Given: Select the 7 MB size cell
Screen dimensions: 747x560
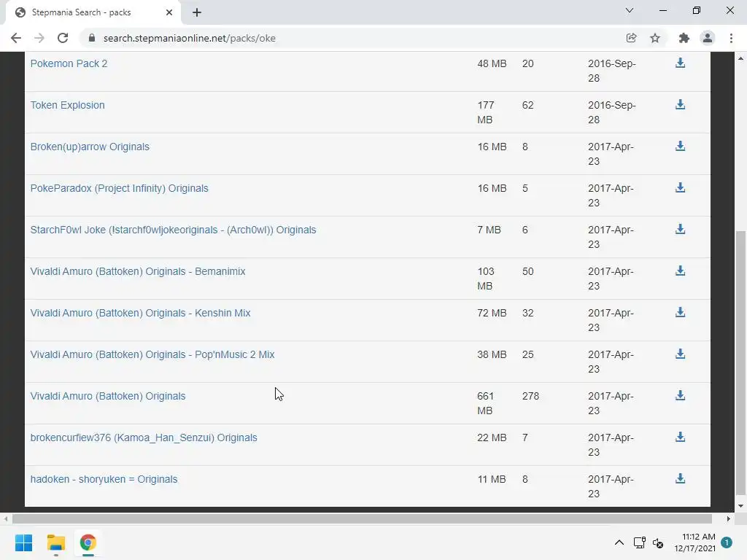Looking at the screenshot, I should (x=489, y=230).
